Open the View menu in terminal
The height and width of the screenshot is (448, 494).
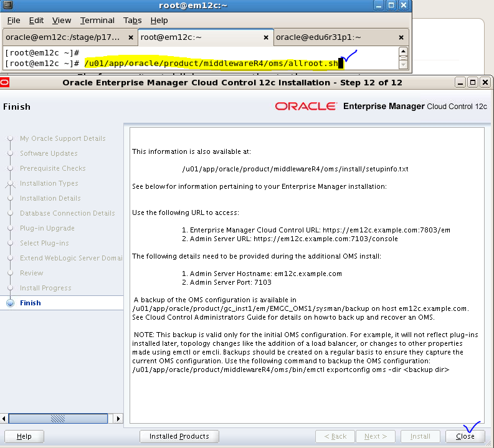tap(62, 21)
